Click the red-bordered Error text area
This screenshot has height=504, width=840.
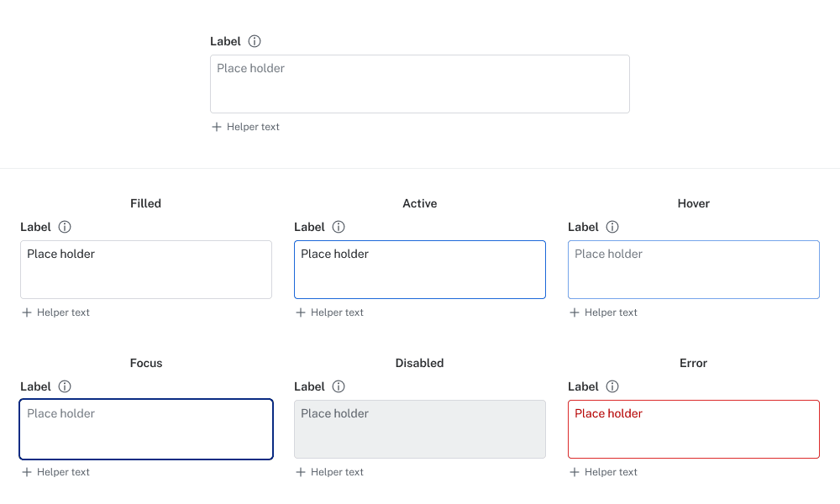pyautogui.click(x=693, y=429)
